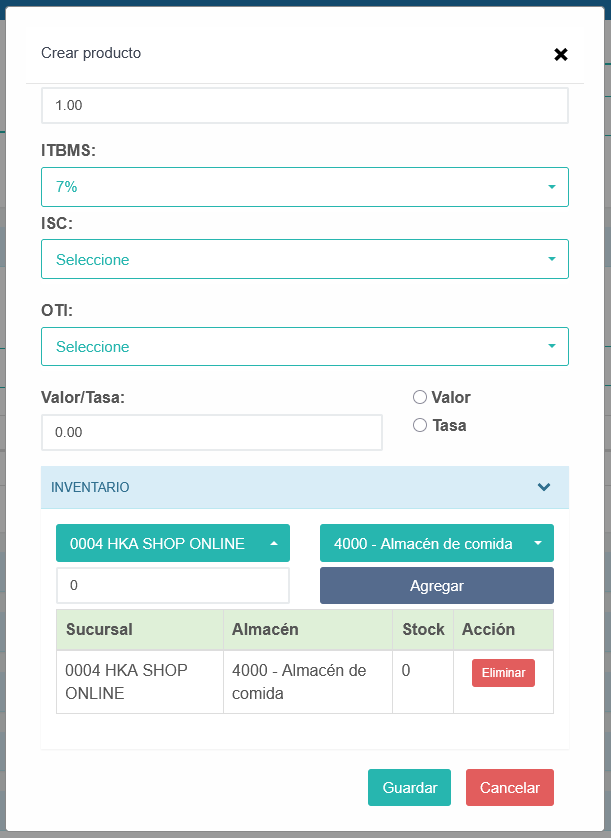Viewport: 611px width, 838px height.
Task: Open the 0004 HKA SHOP ONLINE branch dropdown
Action: point(172,543)
